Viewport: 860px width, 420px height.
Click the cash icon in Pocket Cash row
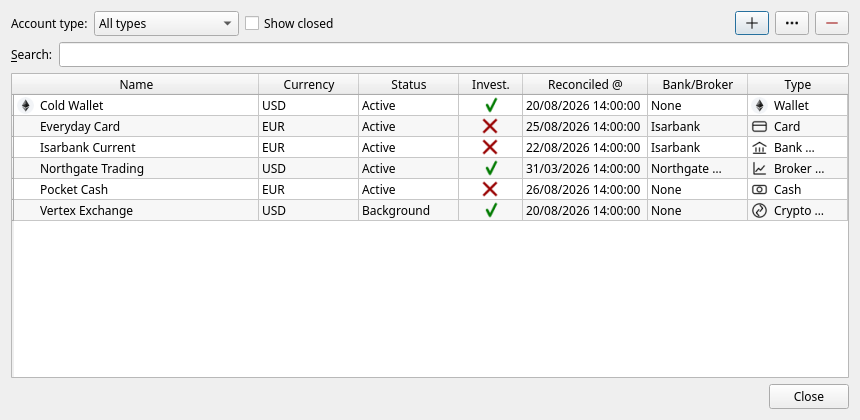(x=759, y=190)
